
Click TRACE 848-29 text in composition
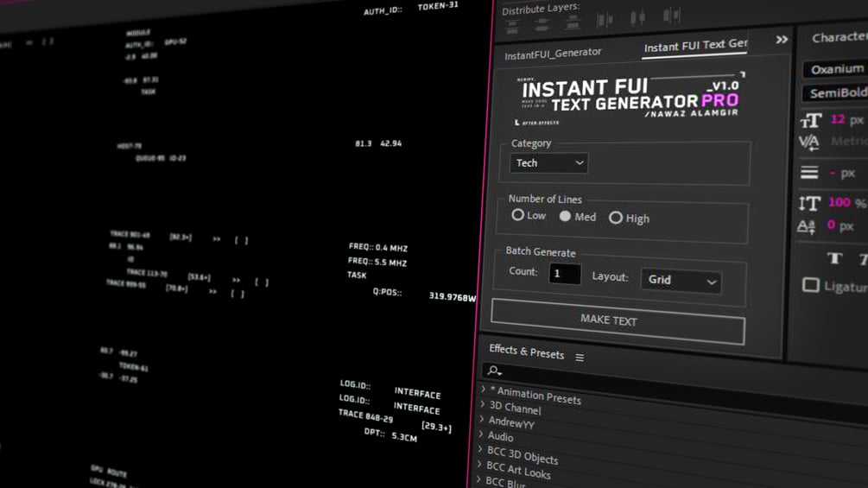point(365,416)
